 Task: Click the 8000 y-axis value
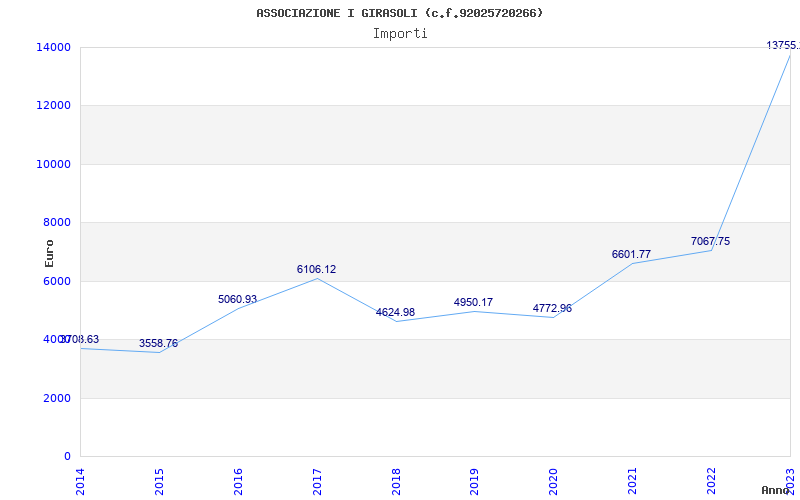pos(57,222)
